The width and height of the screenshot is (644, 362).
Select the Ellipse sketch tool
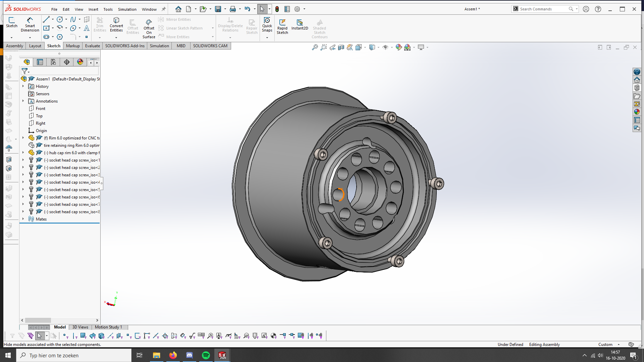tap(73, 28)
